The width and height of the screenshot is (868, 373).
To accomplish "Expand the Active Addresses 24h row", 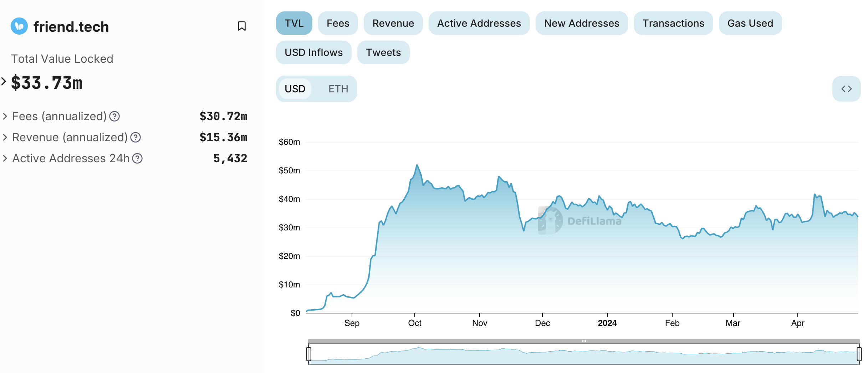I will (x=5, y=158).
